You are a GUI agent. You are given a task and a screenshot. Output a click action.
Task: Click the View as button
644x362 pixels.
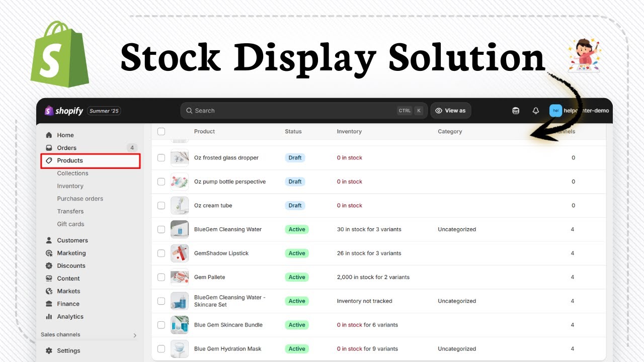(451, 111)
